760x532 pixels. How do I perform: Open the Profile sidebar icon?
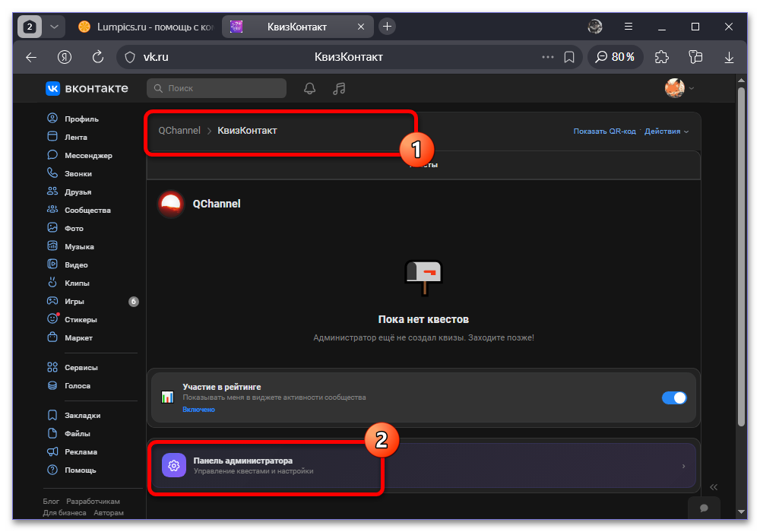52,119
